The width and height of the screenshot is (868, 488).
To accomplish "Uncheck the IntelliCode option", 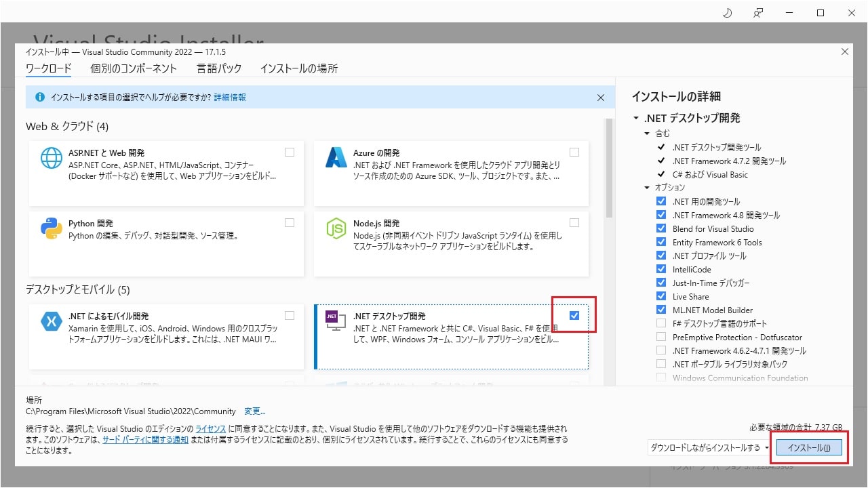I will (x=661, y=269).
